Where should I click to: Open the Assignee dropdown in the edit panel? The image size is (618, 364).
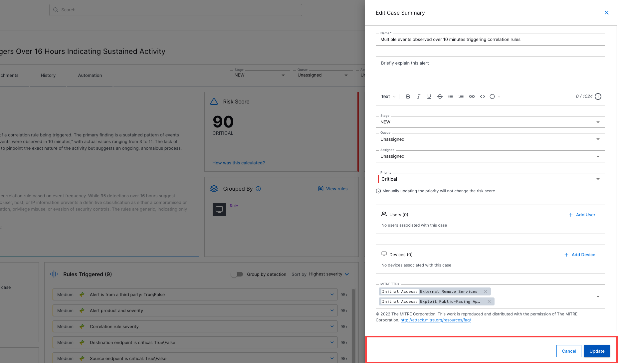(490, 156)
